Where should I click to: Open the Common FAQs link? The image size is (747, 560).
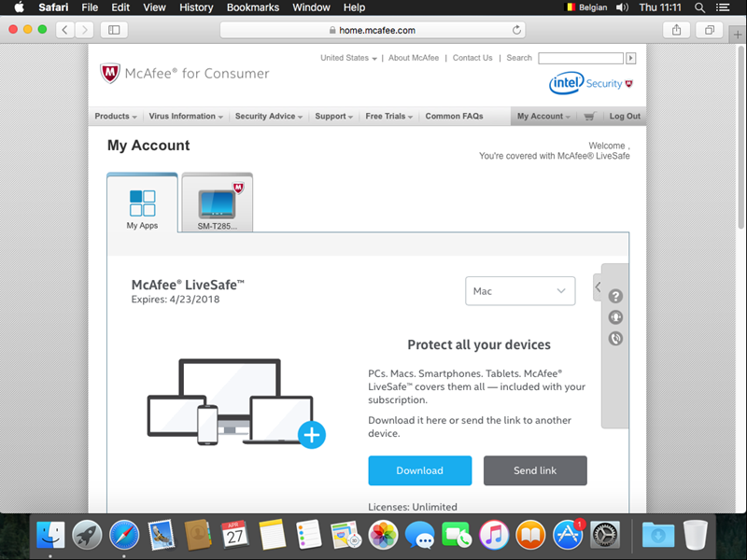[454, 116]
